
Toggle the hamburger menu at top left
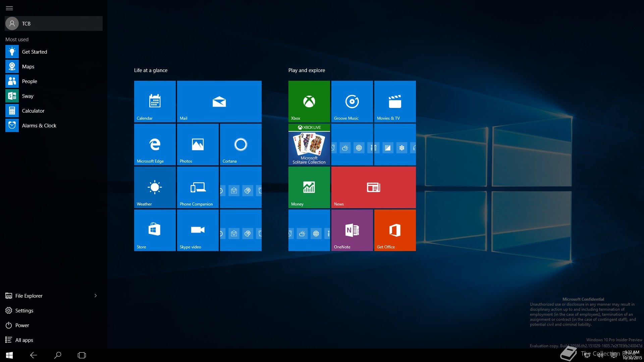9,8
